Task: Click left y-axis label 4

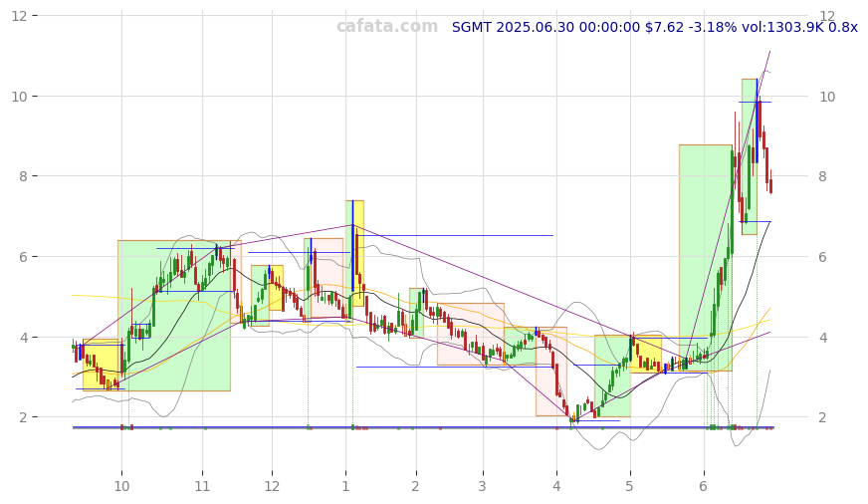Action: [x=24, y=337]
